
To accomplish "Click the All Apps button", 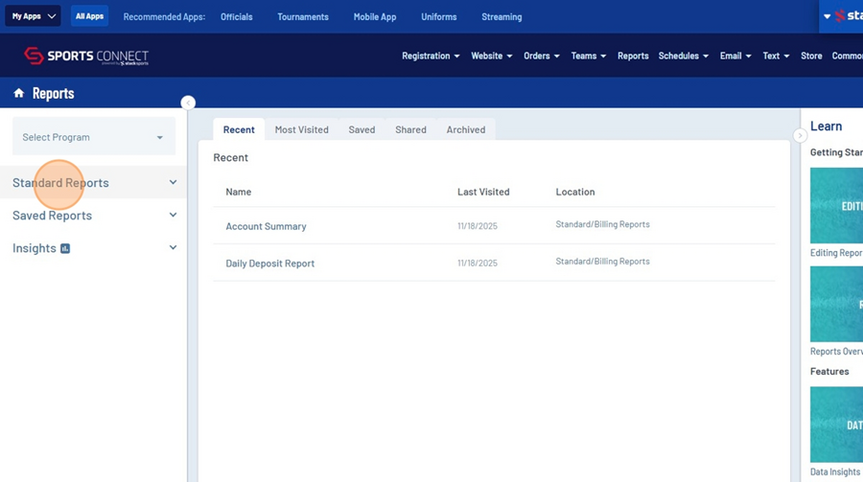I will (90, 17).
